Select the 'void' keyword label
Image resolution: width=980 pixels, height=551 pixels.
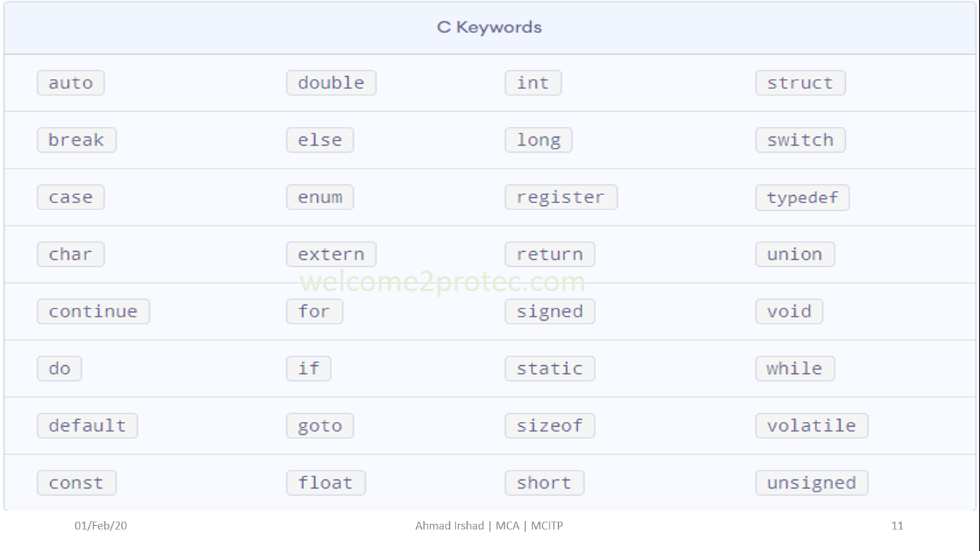(x=788, y=311)
